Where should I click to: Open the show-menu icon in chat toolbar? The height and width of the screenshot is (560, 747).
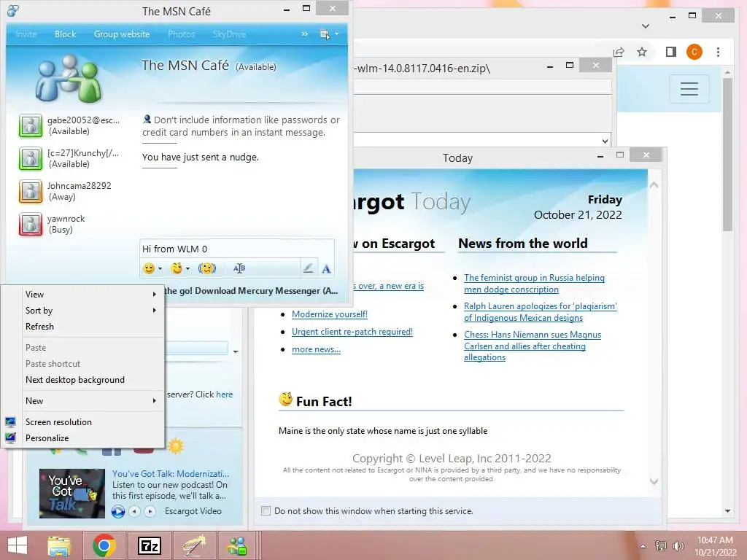point(325,34)
